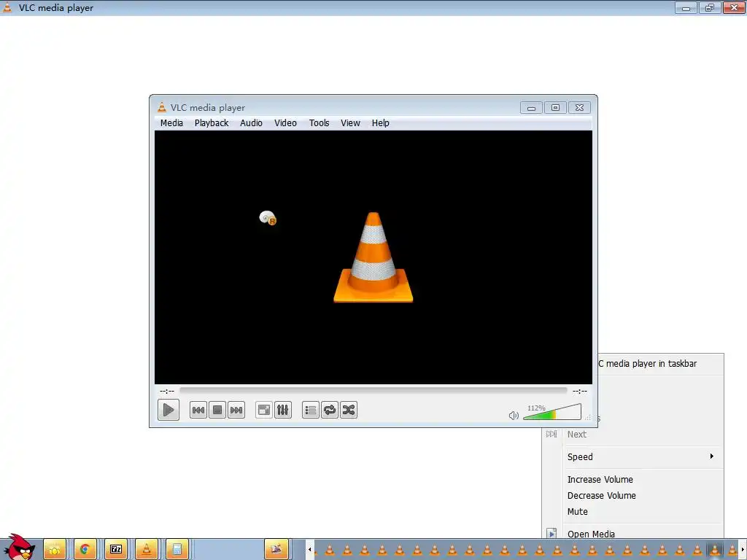Open the View menu
This screenshot has height=560, width=747.
pyautogui.click(x=350, y=122)
